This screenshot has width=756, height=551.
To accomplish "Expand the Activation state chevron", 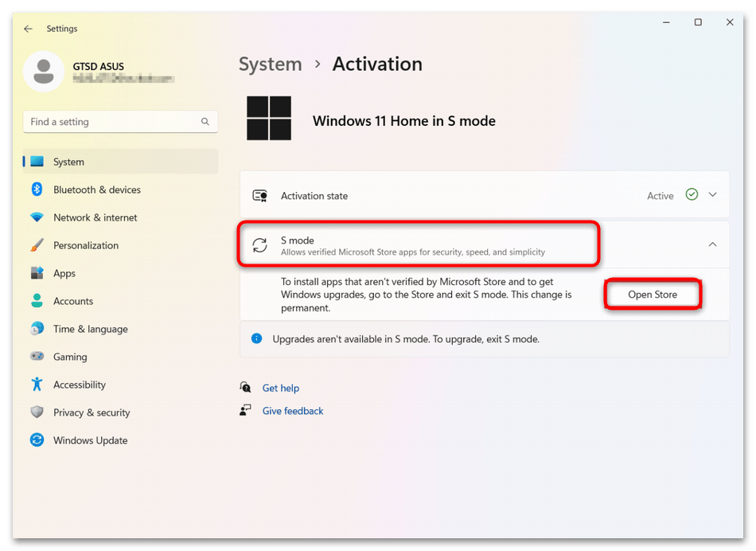I will click(x=712, y=194).
